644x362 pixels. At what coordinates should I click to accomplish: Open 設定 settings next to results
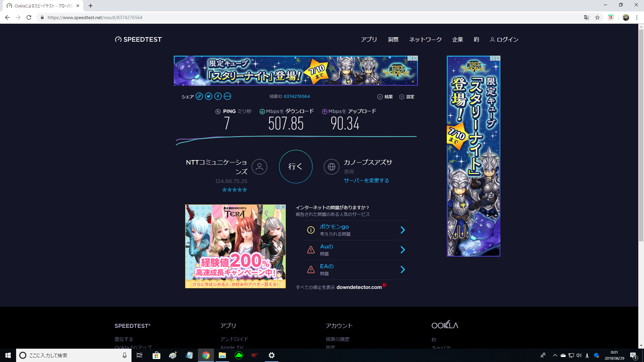pyautogui.click(x=407, y=97)
